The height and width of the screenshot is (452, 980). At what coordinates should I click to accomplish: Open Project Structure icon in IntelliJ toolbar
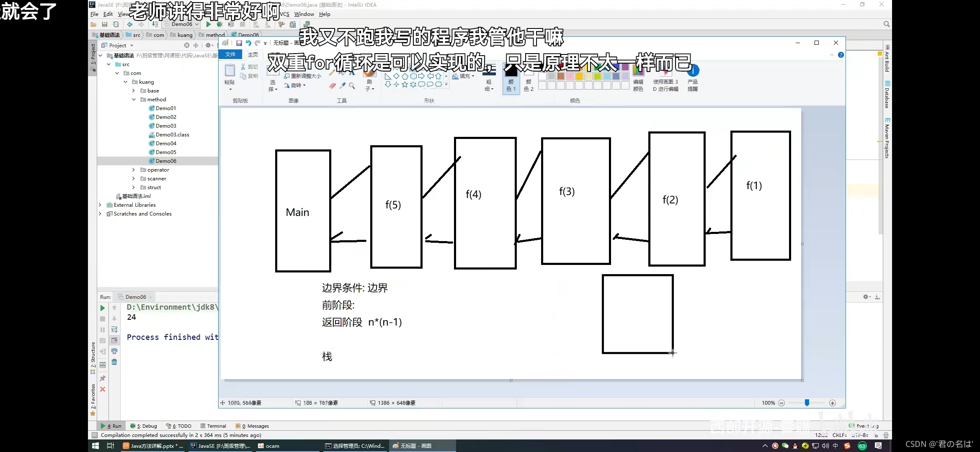[293, 24]
